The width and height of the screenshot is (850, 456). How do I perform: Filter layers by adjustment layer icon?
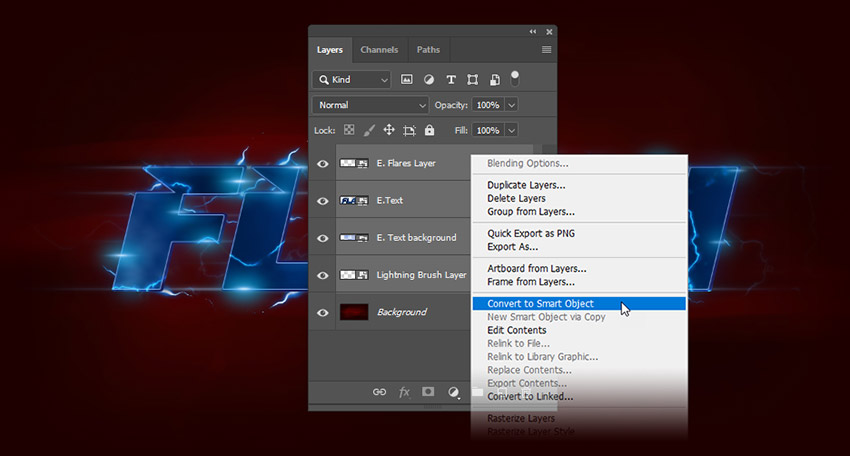(x=429, y=79)
